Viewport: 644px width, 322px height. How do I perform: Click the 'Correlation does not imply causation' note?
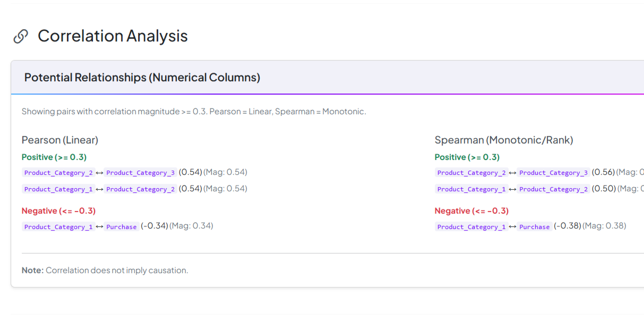point(117,270)
